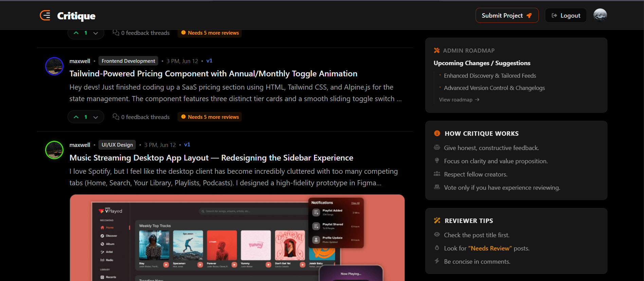The image size is (644, 281).
Task: Upvote the topmost partially visible post
Action: coord(76,33)
